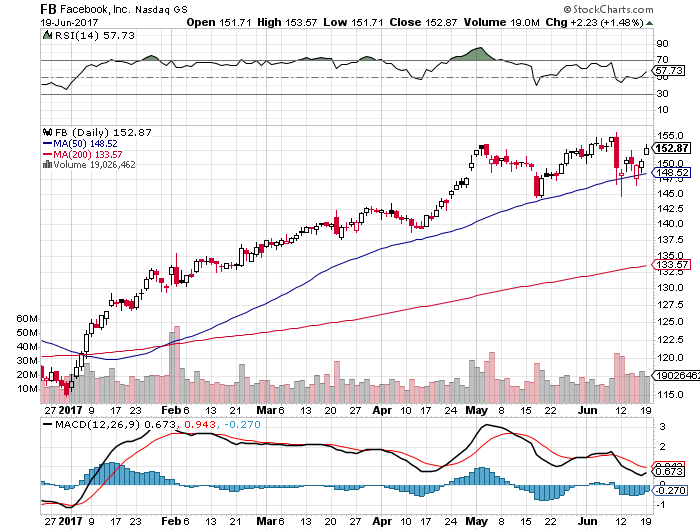This screenshot has width=700, height=530.
Task: Click the May label on upper date axis
Action: (x=479, y=411)
